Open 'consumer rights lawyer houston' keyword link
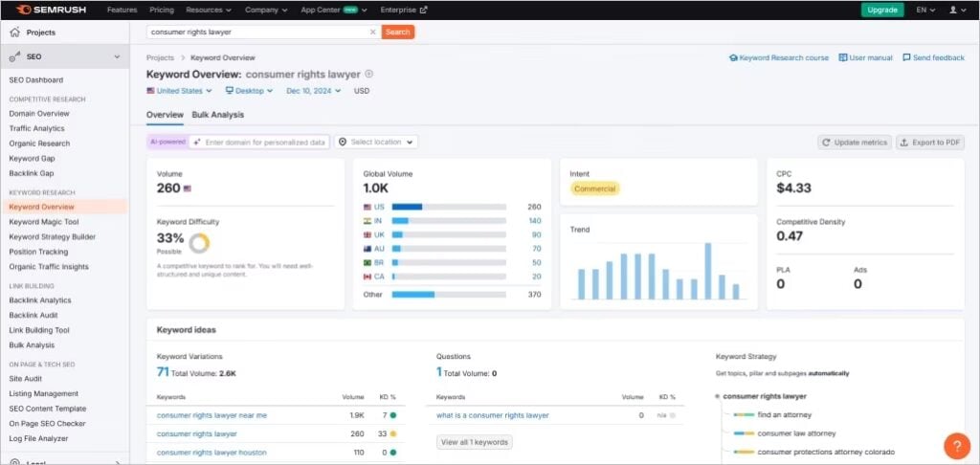 [x=212, y=453]
